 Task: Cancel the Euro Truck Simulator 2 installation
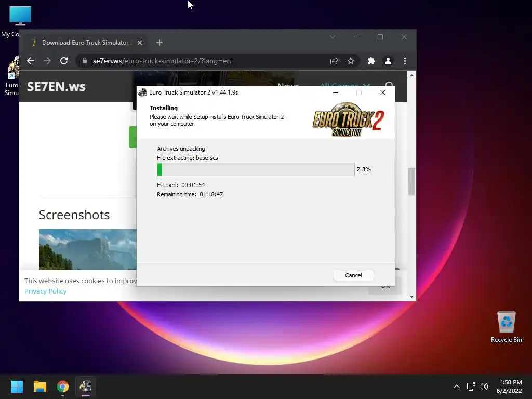(353, 275)
